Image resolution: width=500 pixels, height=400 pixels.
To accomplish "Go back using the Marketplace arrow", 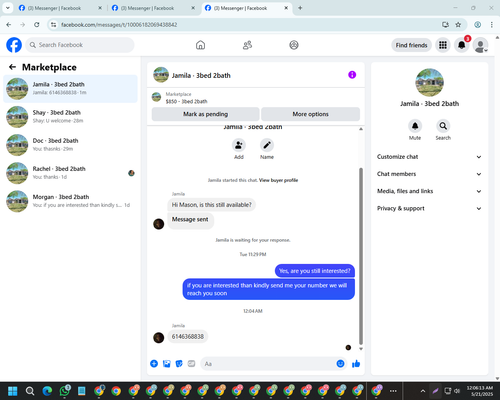I will coord(12,67).
